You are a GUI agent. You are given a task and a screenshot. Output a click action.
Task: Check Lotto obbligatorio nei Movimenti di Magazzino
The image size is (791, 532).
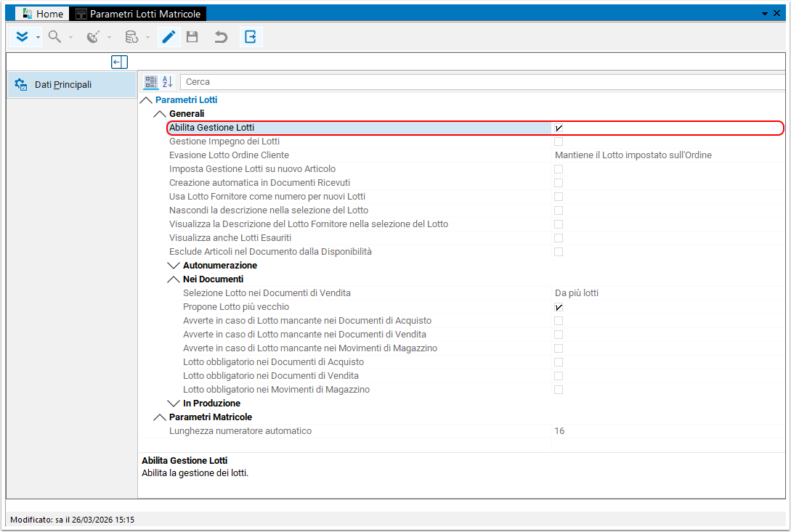[559, 390]
